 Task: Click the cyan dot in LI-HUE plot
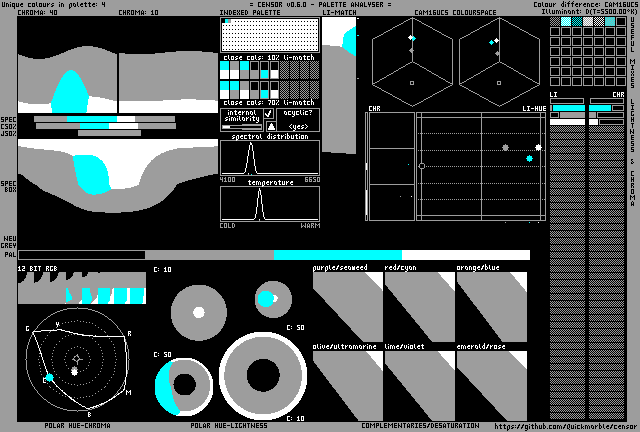pyautogui.click(x=529, y=158)
